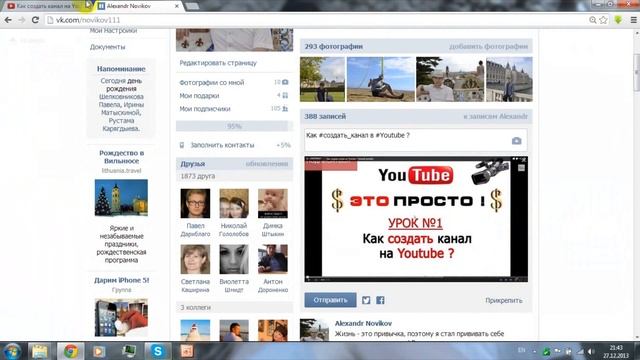
Task: Close the Alexandr Novikov tab
Action: 177,6
